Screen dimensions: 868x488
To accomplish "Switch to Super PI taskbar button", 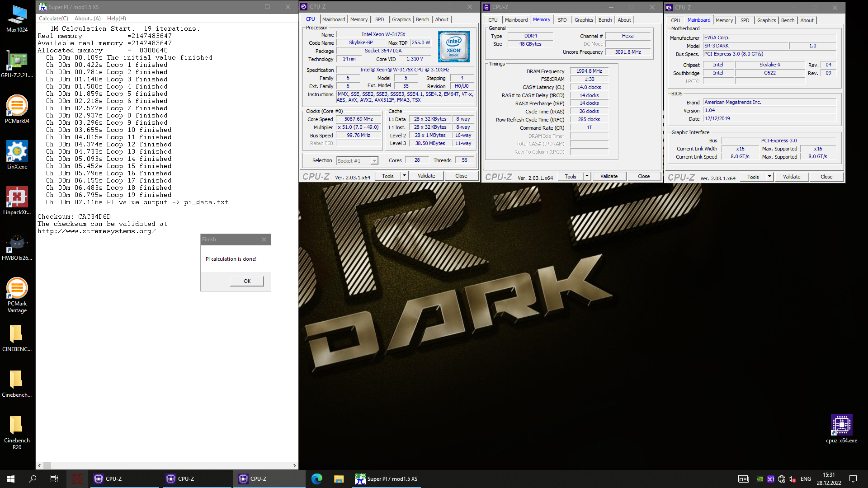I will point(386,479).
